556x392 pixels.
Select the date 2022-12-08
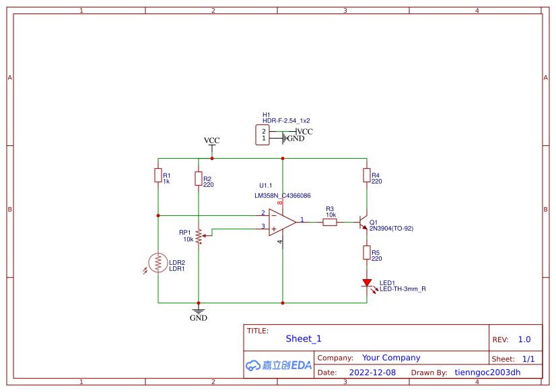tap(372, 373)
